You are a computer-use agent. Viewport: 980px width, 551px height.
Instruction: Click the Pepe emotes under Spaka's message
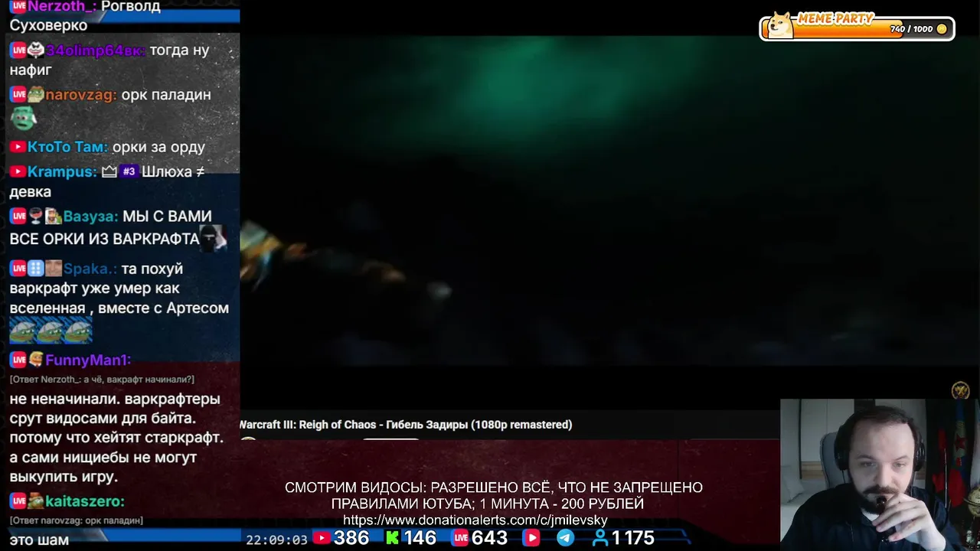(51, 331)
